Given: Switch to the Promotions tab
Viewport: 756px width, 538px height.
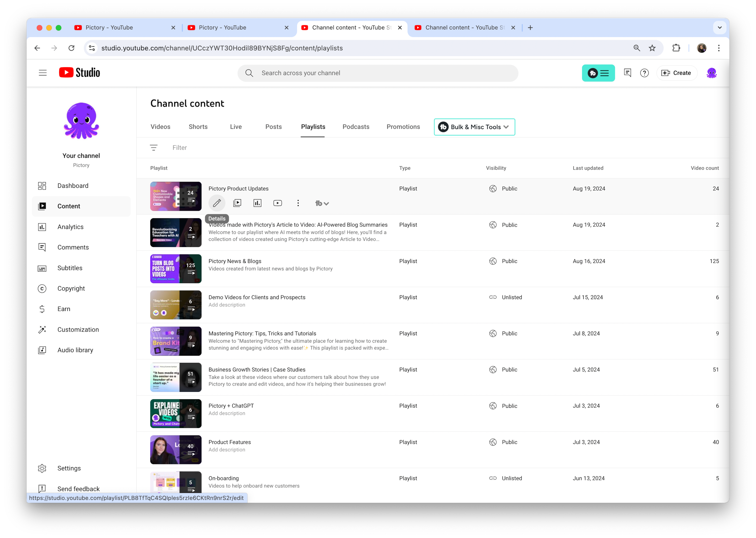Looking at the screenshot, I should click(x=403, y=127).
